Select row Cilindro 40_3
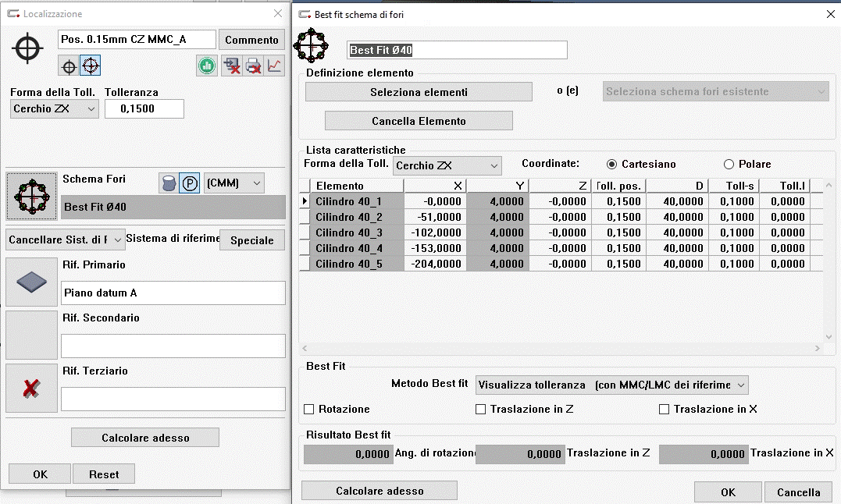Screen dimensions: 841x504 coord(561,232)
